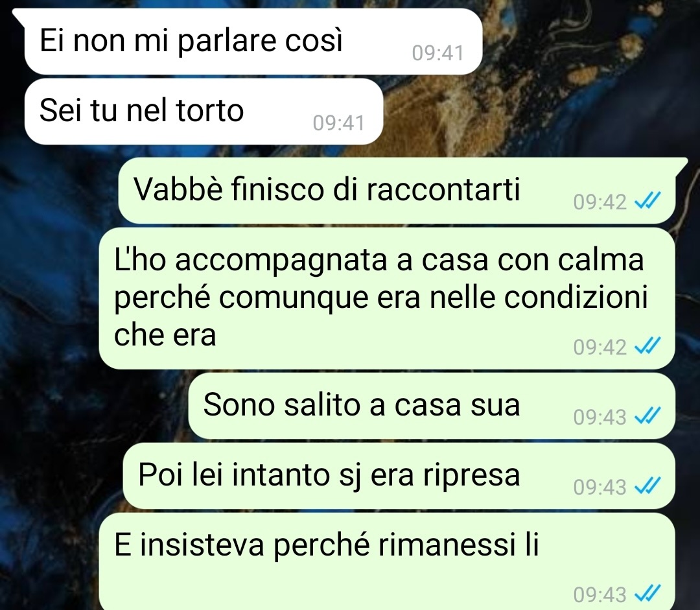Select the 'Sono salito a casa sua' message

click(x=432, y=406)
